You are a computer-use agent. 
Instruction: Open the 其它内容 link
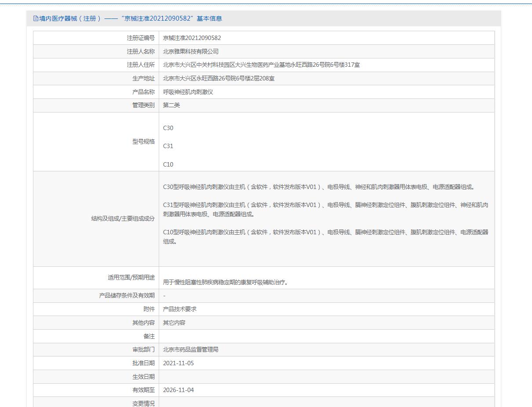tap(174, 323)
